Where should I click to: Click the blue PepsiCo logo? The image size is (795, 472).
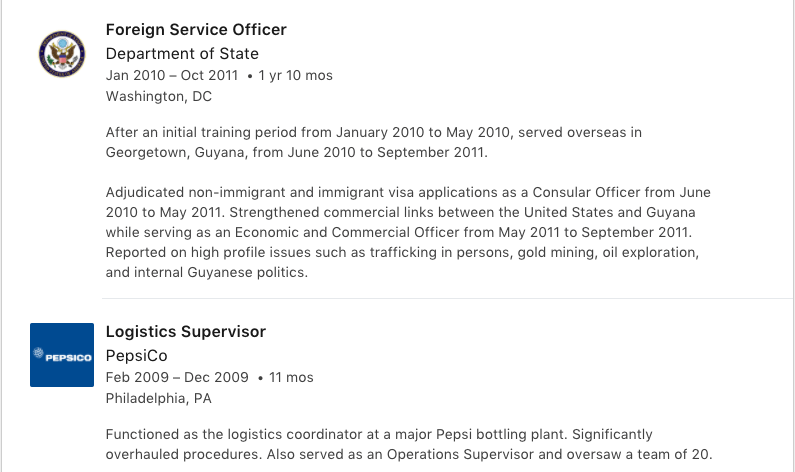[x=62, y=354]
